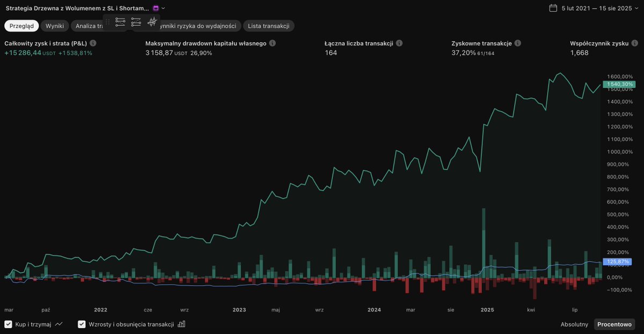The image size is (644, 334).
Task: Click the 2022 label on time axis
Action: (100, 310)
